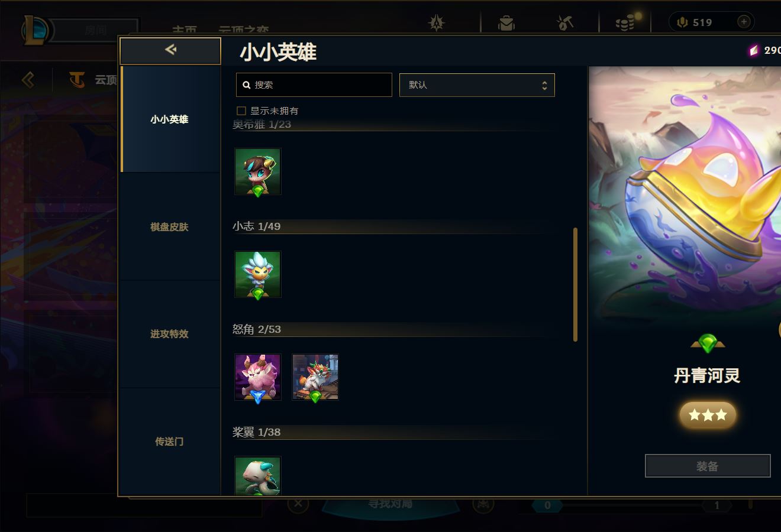Open the 传送门 tab
Viewport: 781px width, 532px height.
[x=170, y=442]
